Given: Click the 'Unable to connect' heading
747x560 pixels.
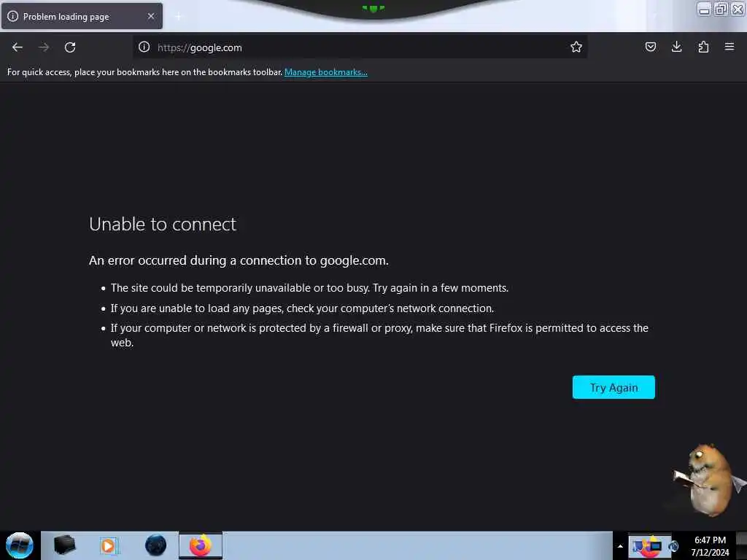Looking at the screenshot, I should click(163, 224).
